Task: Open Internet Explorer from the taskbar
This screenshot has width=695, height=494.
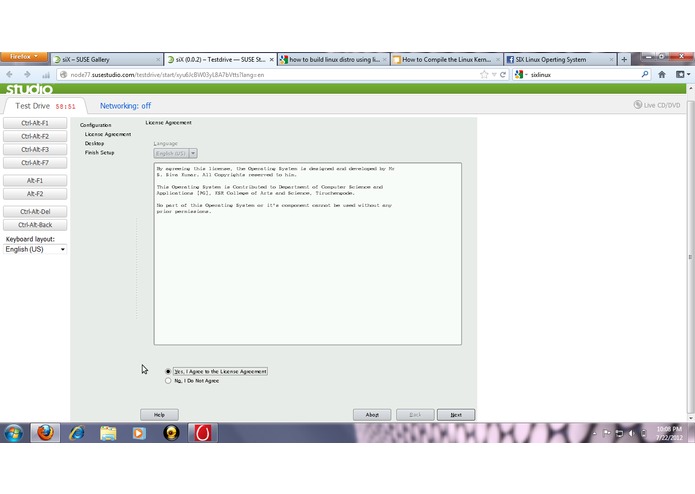Action: (x=77, y=433)
